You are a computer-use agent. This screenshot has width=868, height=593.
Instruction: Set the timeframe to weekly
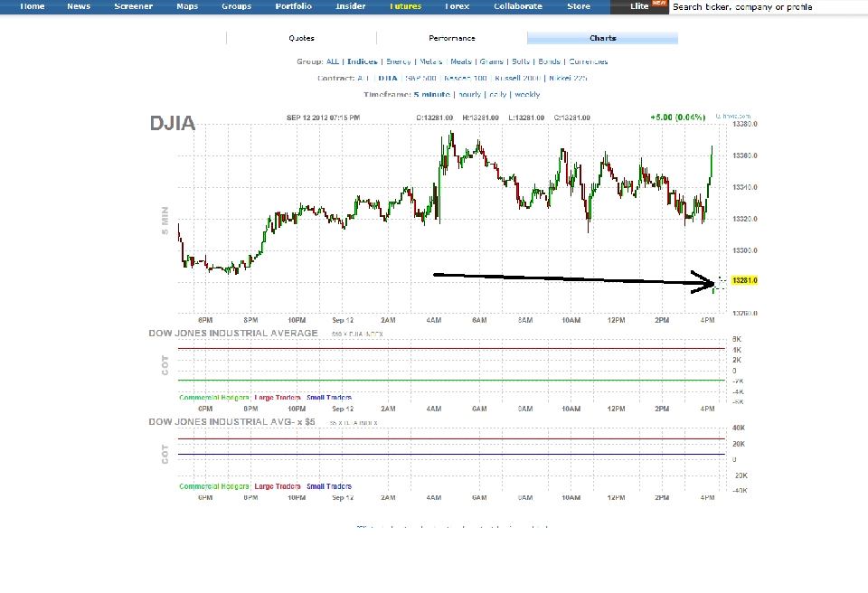(527, 95)
